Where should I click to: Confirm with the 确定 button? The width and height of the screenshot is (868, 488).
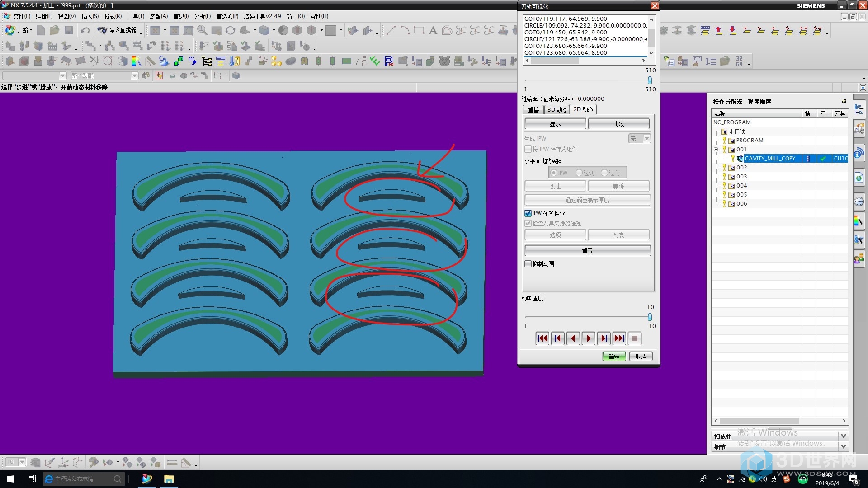point(614,357)
